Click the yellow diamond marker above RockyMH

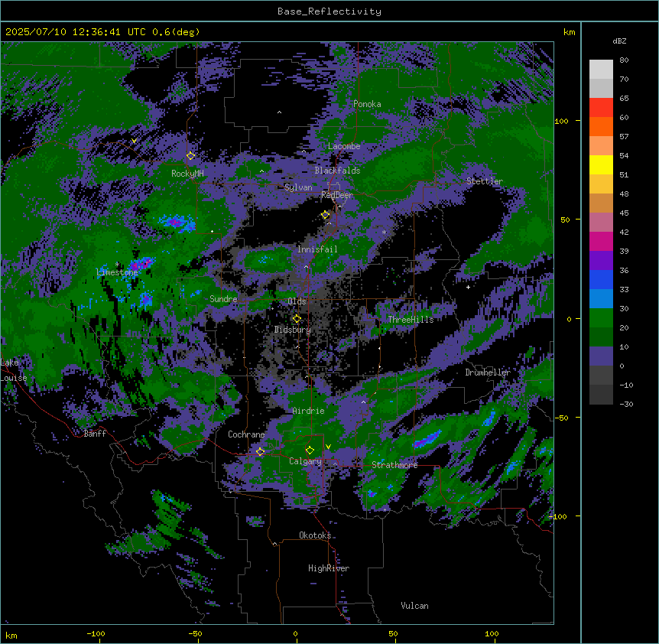[190, 156]
